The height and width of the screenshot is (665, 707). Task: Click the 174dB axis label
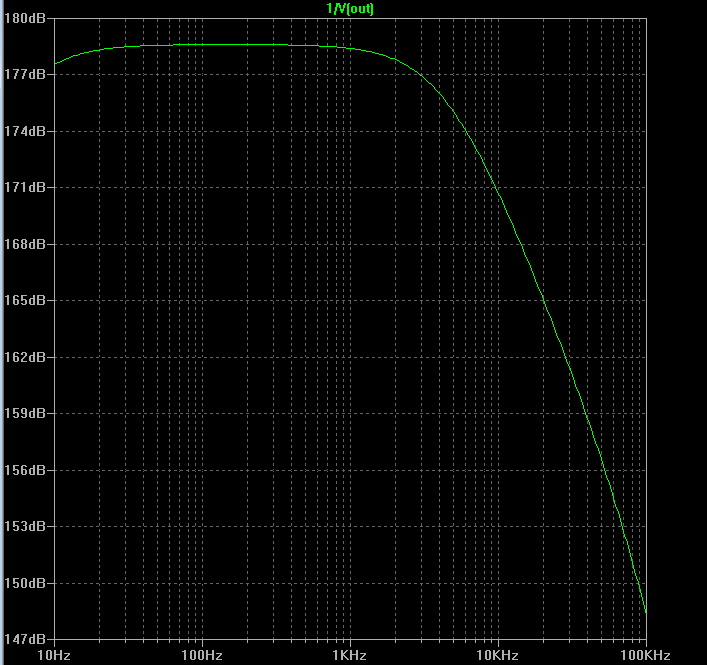point(25,131)
